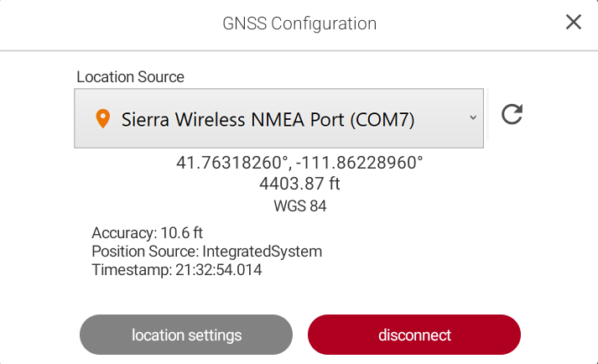Click the 21:32:54.014 time value
This screenshot has height=364, width=598.
pos(218,269)
